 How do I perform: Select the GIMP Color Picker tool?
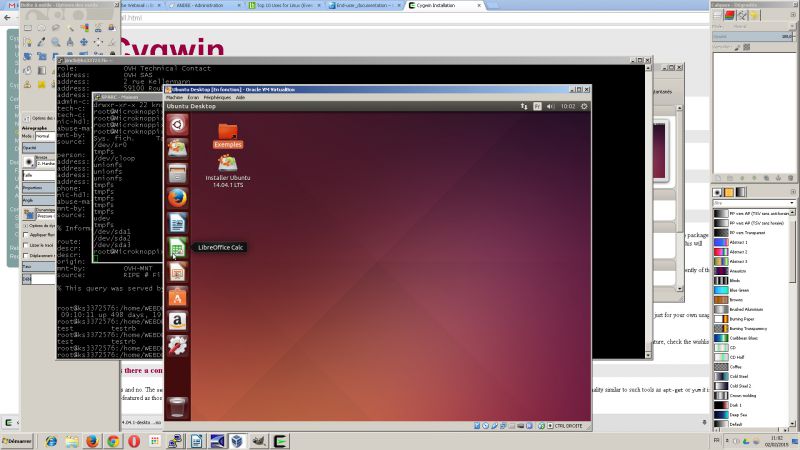tap(41, 42)
